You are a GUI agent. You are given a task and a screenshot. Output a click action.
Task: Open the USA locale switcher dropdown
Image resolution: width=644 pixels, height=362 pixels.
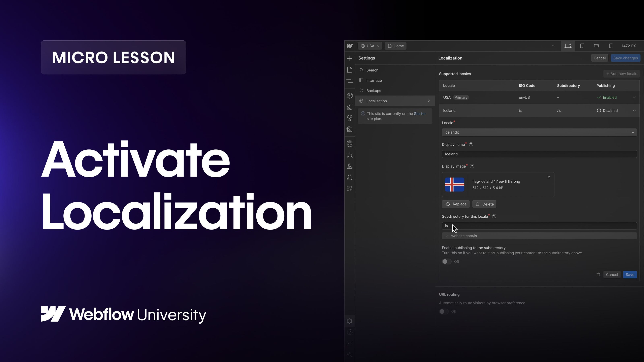[369, 46]
